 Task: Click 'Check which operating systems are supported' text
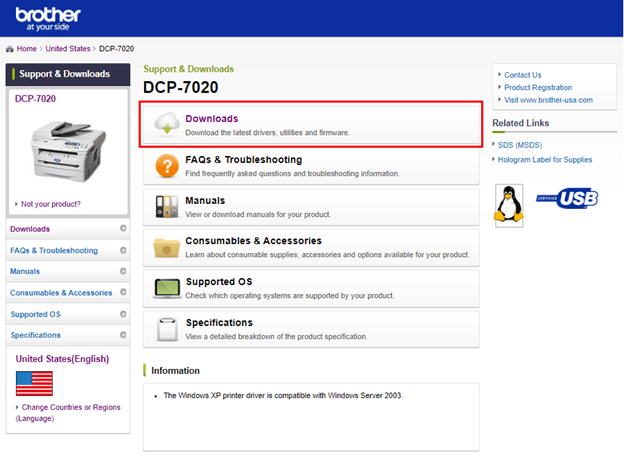coord(290,296)
